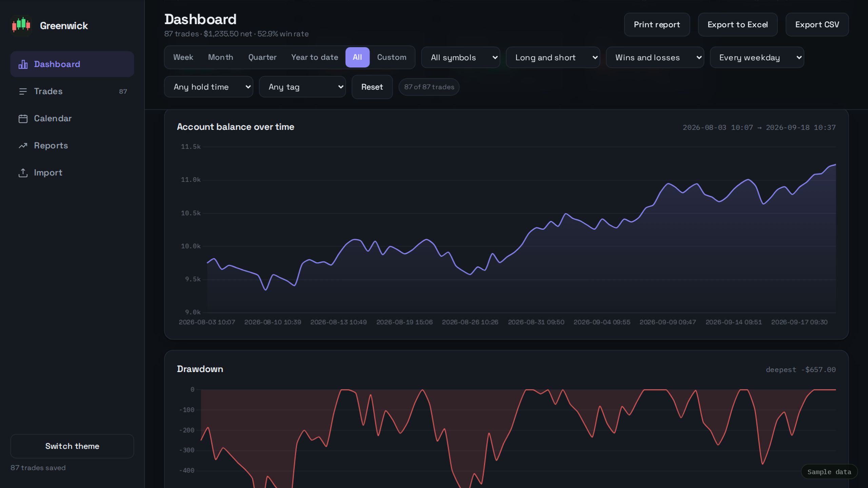The width and height of the screenshot is (868, 488).
Task: Select the Week range option
Action: click(183, 57)
